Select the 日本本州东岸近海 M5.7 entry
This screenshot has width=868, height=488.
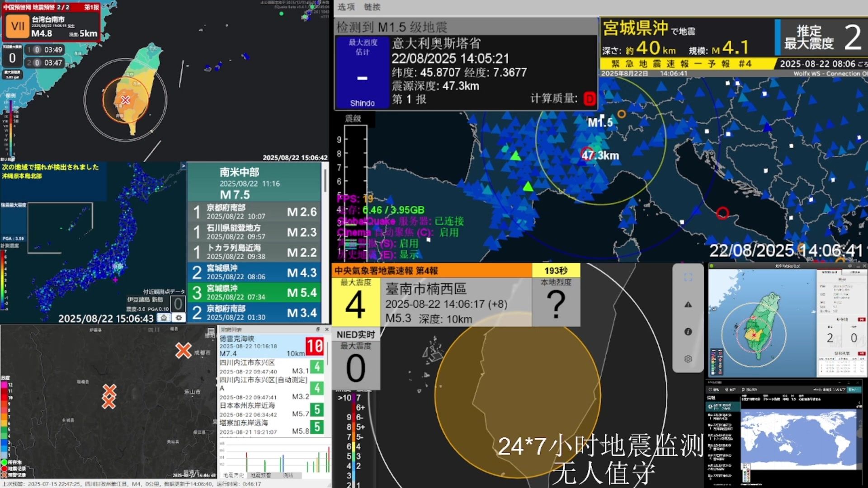click(272, 409)
